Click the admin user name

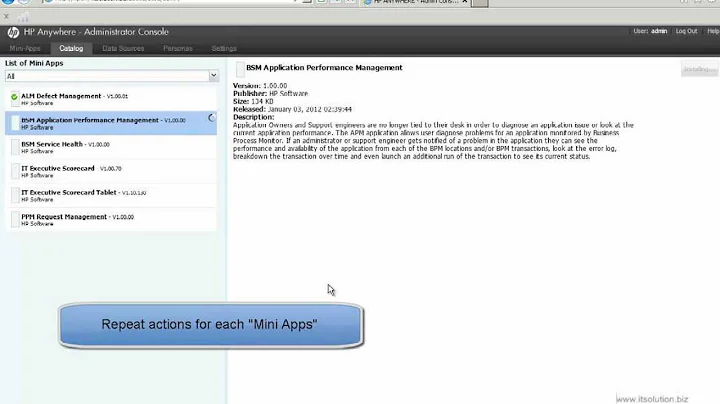click(x=658, y=31)
